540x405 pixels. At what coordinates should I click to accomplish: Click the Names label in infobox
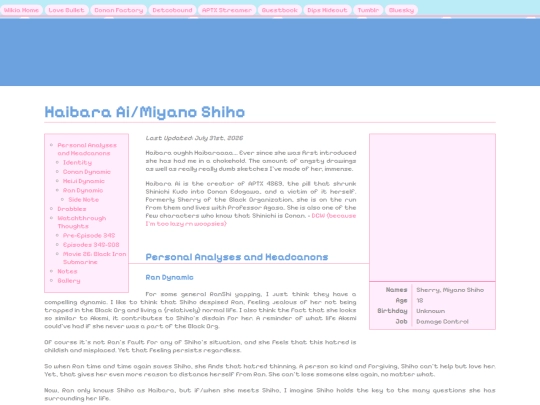pyautogui.click(x=396, y=290)
